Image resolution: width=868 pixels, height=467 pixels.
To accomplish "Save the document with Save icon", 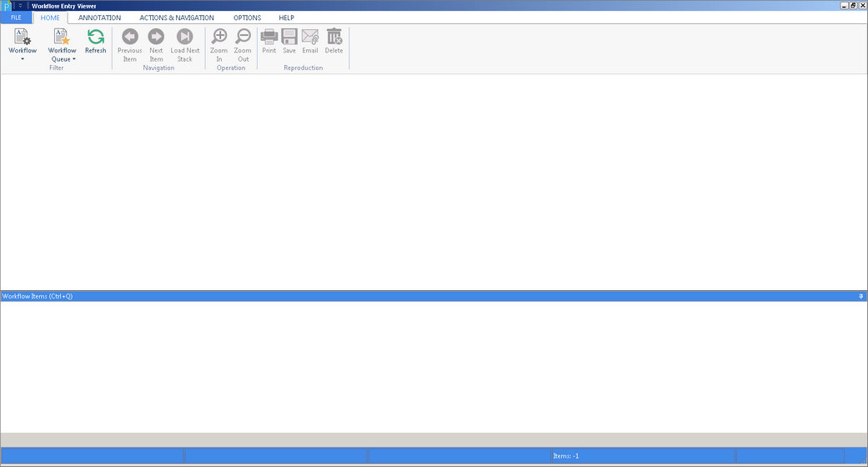I will (x=289, y=41).
